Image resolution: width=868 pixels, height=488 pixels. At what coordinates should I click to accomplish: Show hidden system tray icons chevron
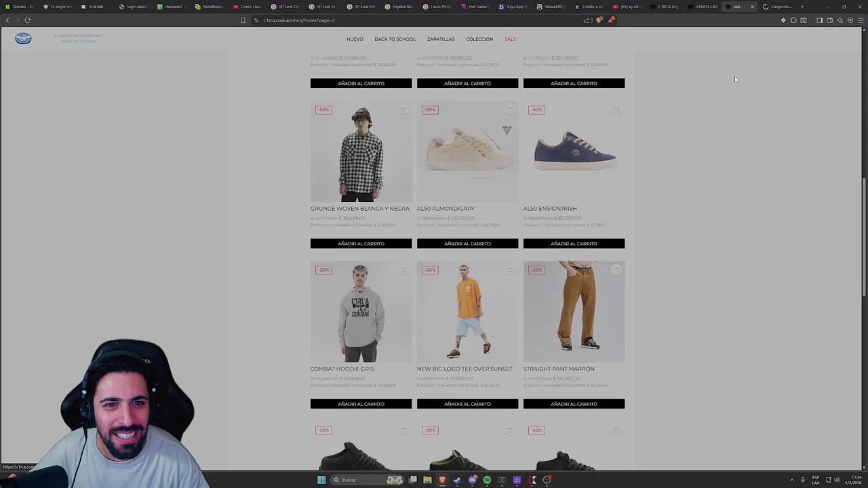coord(791,480)
